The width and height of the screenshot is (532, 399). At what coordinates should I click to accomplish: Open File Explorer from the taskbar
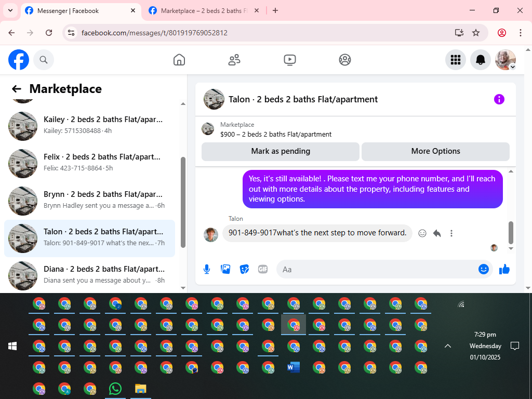140,389
